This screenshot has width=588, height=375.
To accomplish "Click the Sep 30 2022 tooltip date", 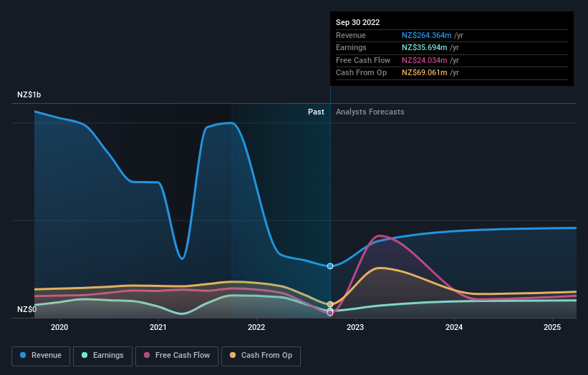I will (x=358, y=22).
